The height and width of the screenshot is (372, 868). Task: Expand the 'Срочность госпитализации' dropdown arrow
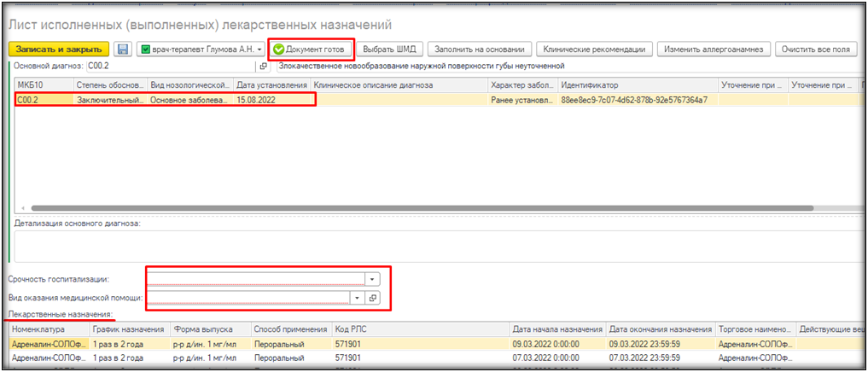point(371,279)
